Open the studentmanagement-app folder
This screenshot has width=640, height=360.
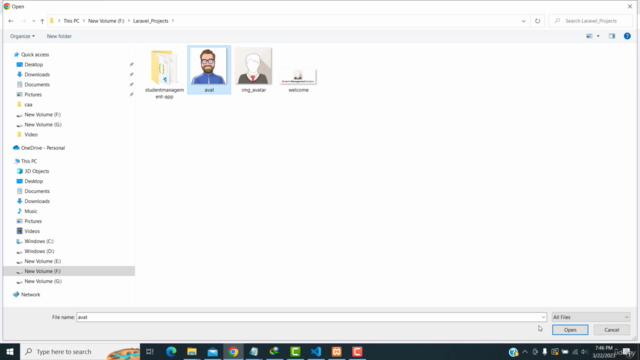click(164, 74)
